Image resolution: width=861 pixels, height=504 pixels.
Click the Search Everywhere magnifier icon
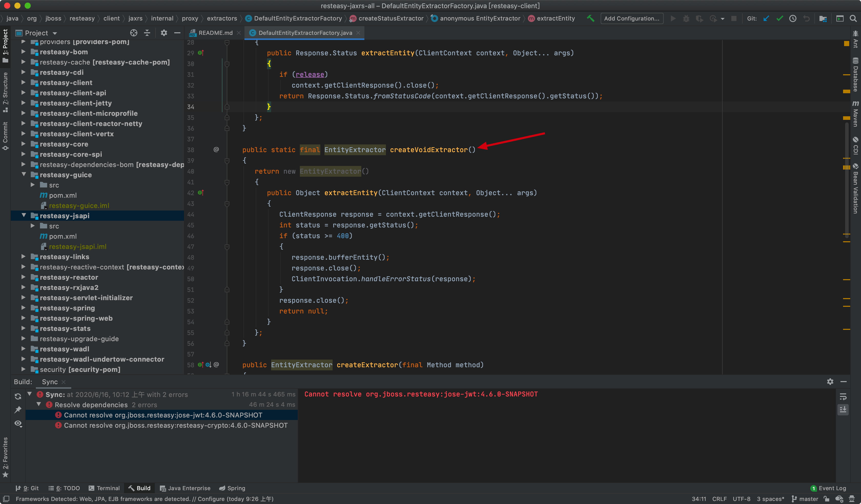[x=853, y=18]
